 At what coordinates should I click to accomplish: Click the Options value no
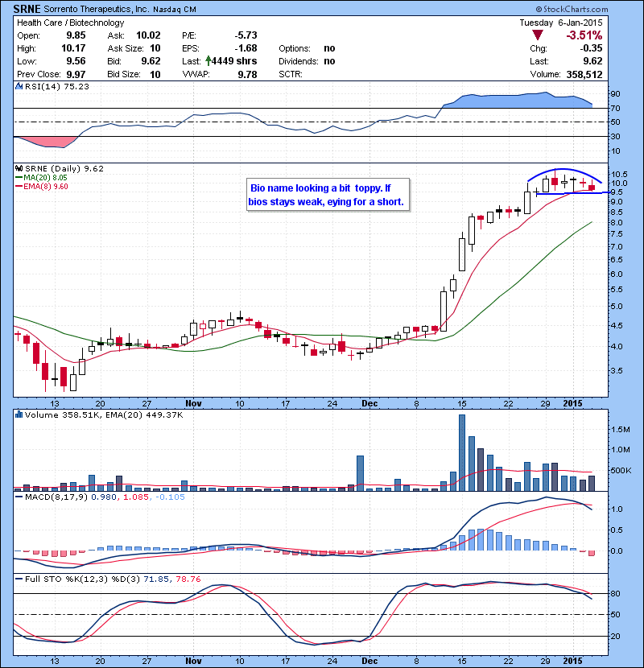pyautogui.click(x=329, y=48)
